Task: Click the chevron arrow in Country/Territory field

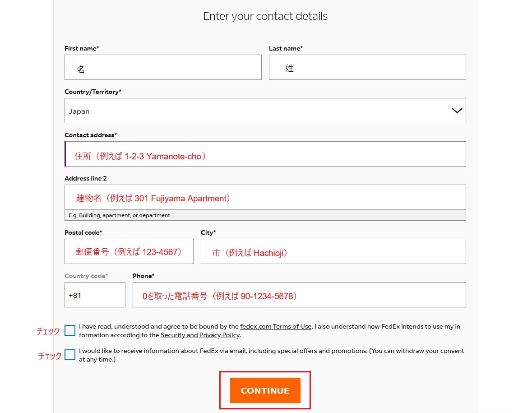Action: click(x=457, y=111)
